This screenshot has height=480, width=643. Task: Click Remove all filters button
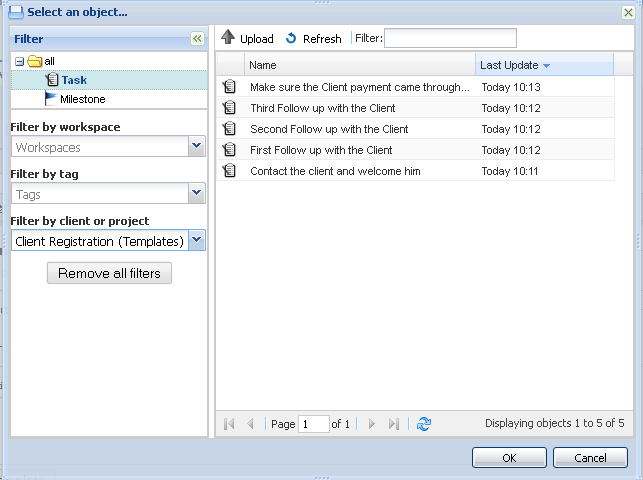click(x=109, y=273)
